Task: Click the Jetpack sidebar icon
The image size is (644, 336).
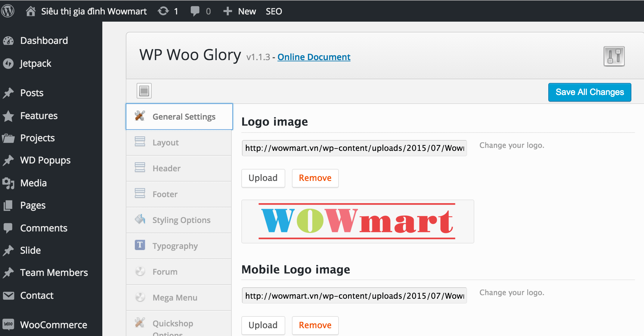Action: coord(8,63)
